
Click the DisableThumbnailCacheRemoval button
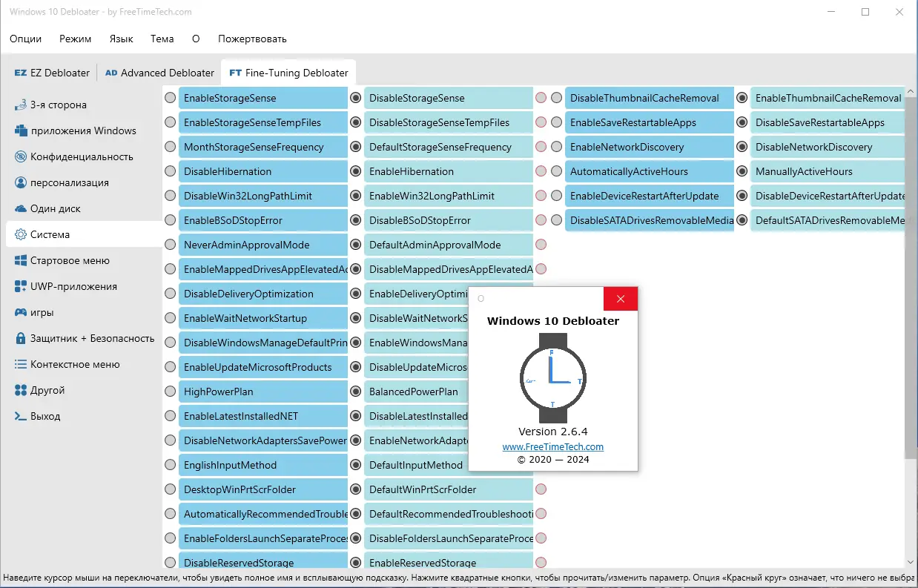[x=650, y=98]
